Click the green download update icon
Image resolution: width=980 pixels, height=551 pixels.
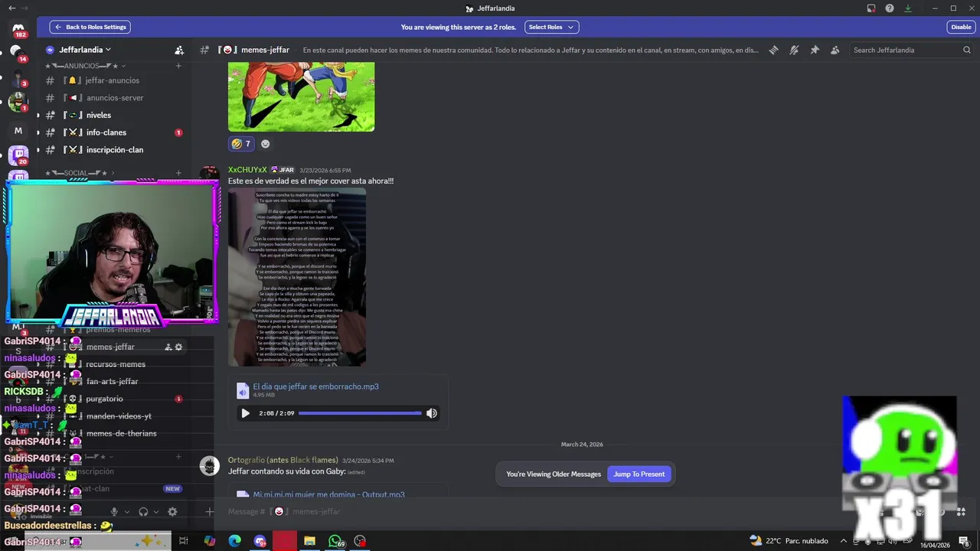tap(908, 8)
